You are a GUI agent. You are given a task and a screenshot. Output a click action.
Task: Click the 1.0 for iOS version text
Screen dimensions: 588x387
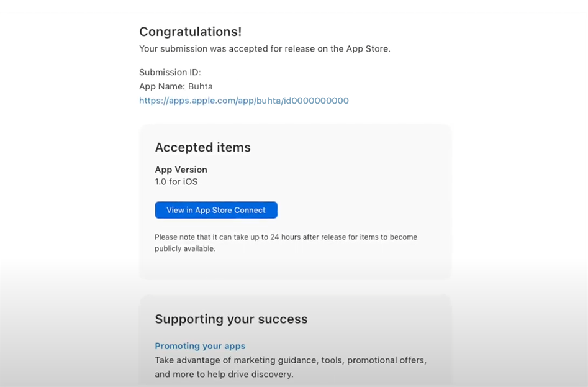(x=176, y=181)
